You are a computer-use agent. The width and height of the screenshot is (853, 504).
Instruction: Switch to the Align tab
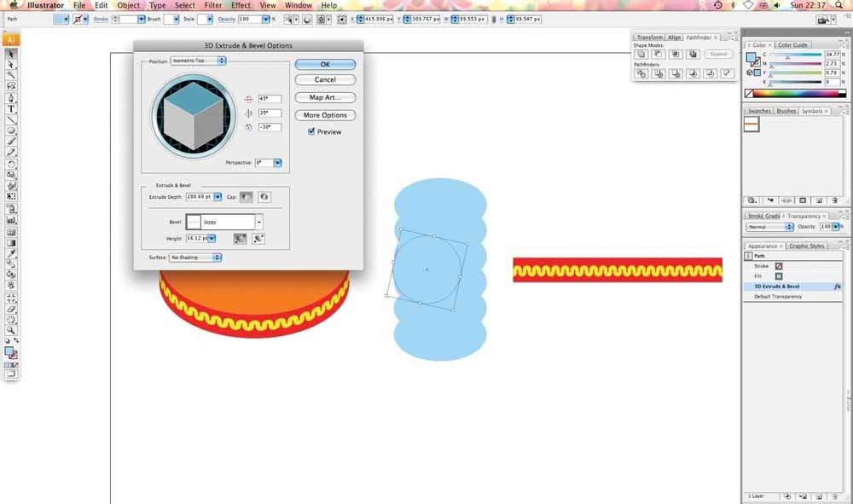(x=674, y=38)
